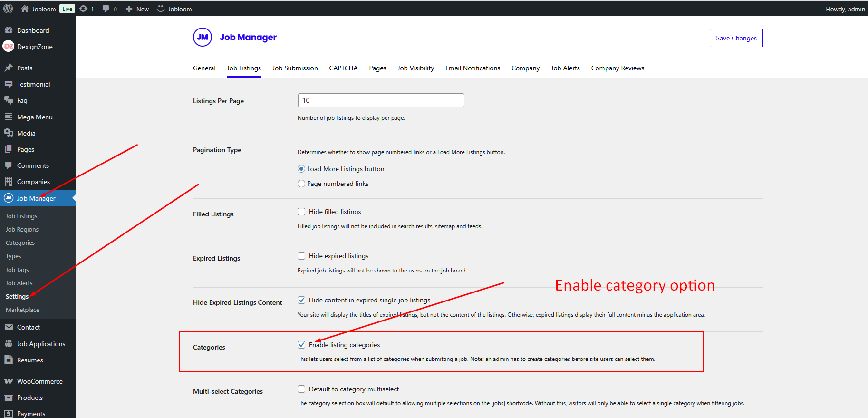The width and height of the screenshot is (868, 418).
Task: Check the Hide filled listings checkbox
Action: coord(301,212)
